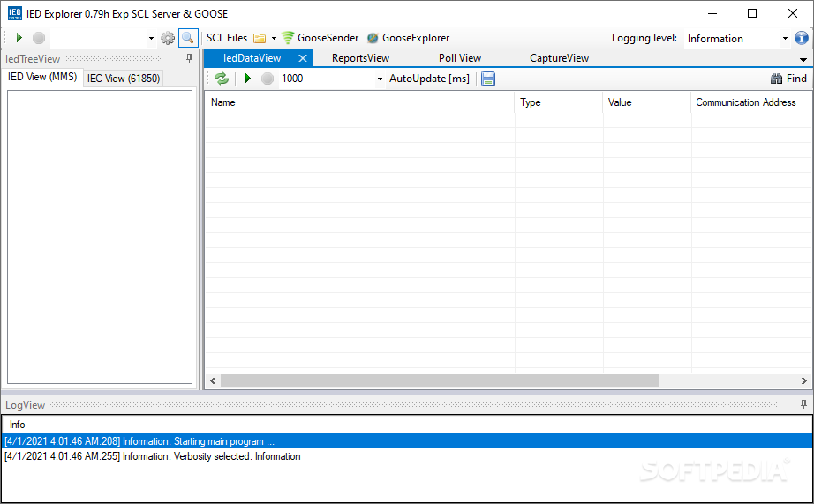
Task: Open the document tab list dropdown arrow
Action: click(x=803, y=60)
